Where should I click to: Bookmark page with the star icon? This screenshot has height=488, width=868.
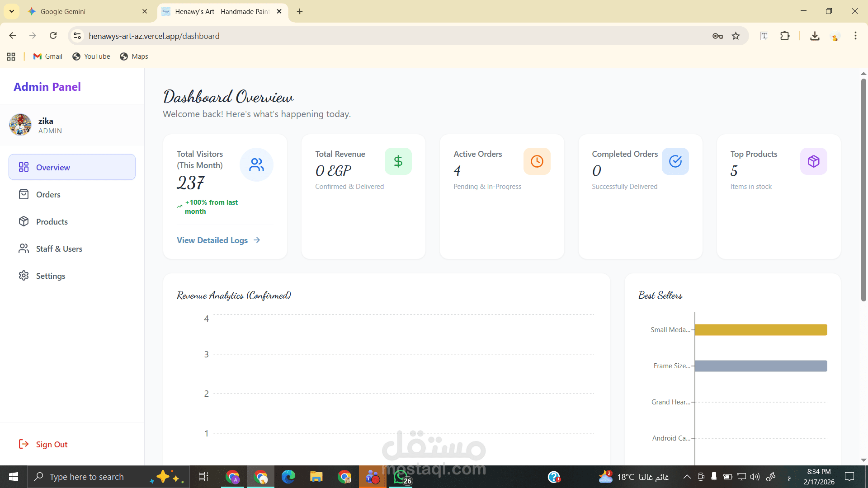(736, 36)
